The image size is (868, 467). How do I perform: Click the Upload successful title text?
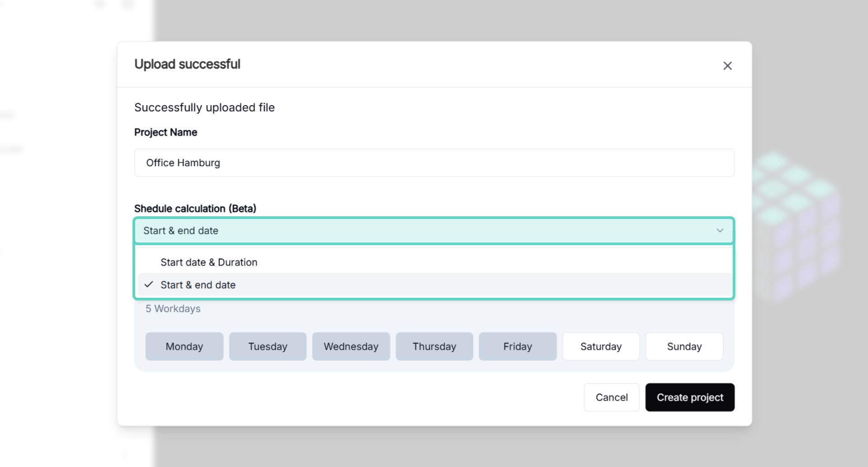pos(187,64)
